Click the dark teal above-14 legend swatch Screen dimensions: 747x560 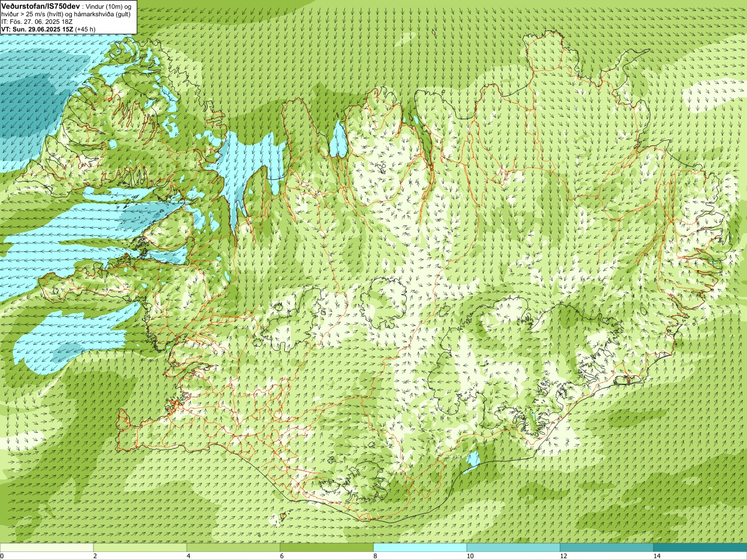tap(700, 547)
